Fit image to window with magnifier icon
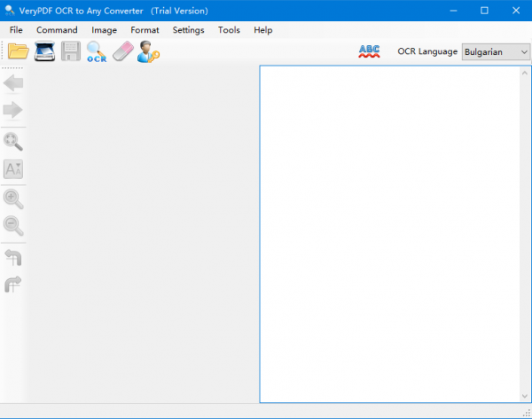The image size is (532, 419). (x=13, y=142)
